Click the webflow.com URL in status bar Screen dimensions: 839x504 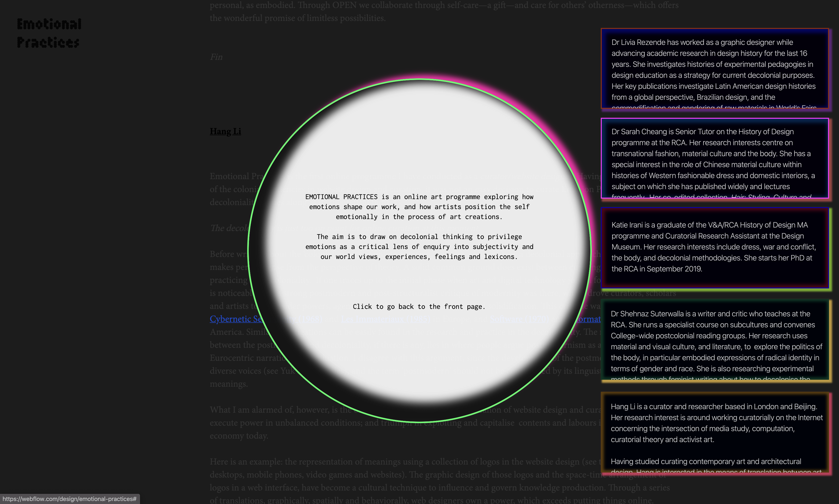(x=70, y=499)
